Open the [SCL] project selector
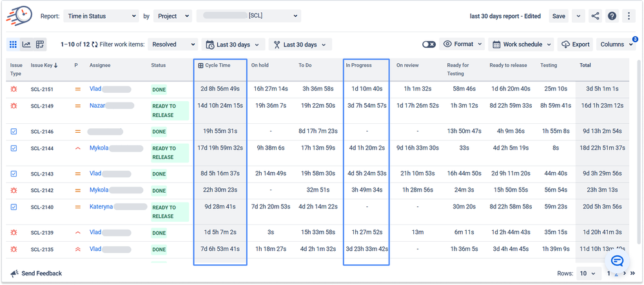The width and height of the screenshot is (644, 285). click(248, 16)
